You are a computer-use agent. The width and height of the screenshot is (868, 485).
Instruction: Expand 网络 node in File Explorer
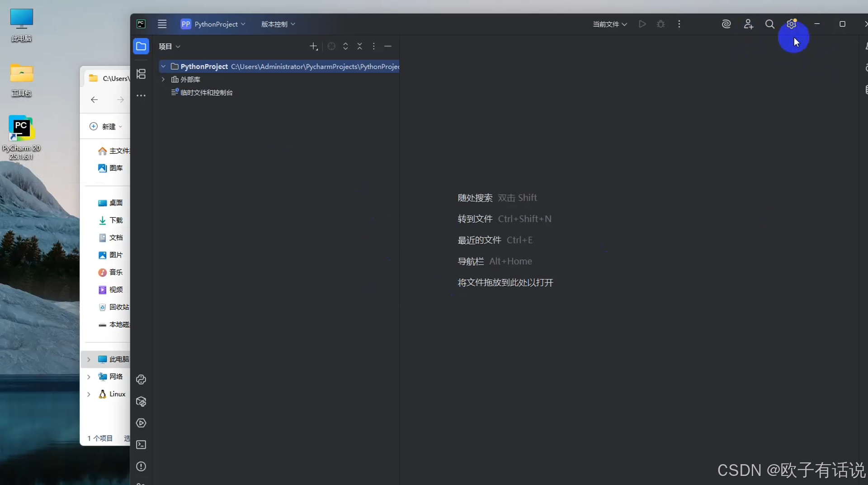[x=89, y=377]
